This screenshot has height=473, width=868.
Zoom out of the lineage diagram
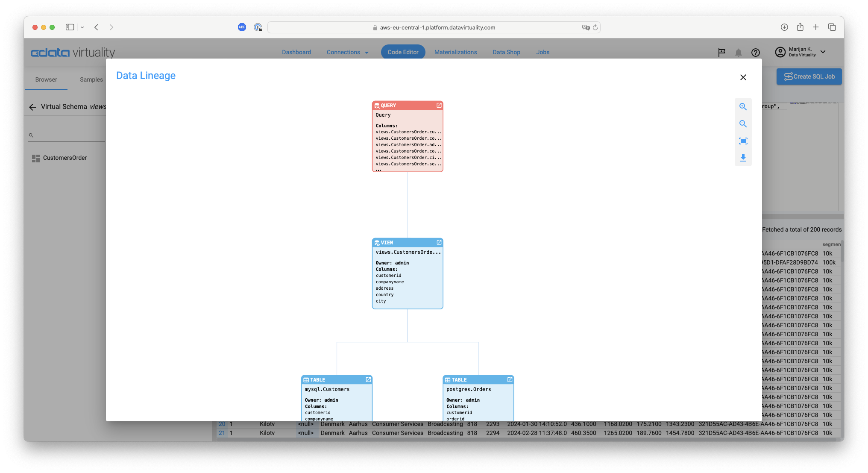(x=743, y=123)
